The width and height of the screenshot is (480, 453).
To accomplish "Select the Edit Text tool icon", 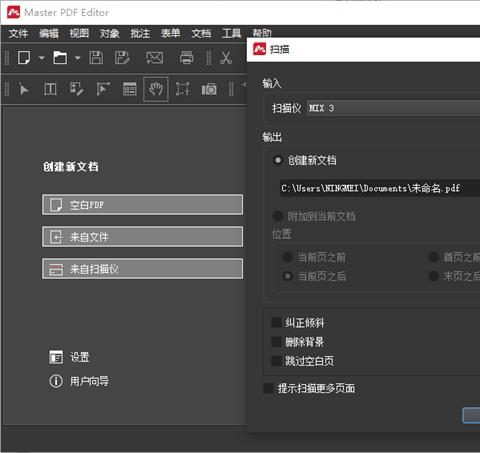I will click(x=50, y=89).
